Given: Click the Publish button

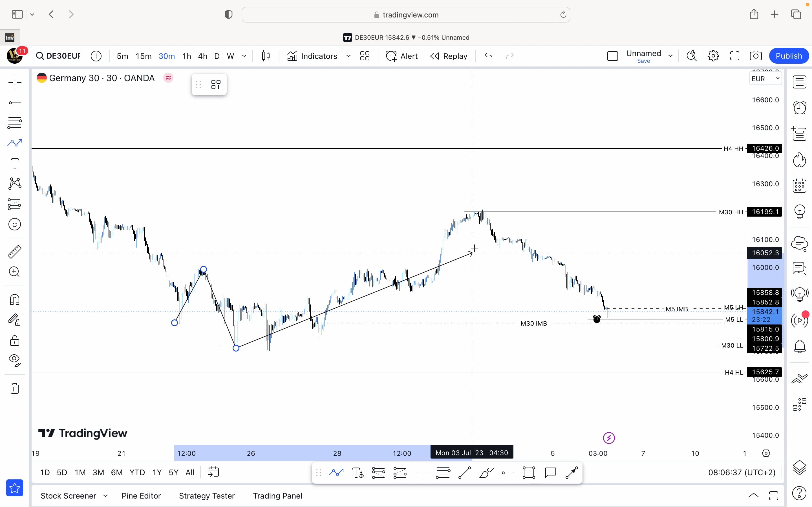Looking at the screenshot, I should [x=789, y=56].
